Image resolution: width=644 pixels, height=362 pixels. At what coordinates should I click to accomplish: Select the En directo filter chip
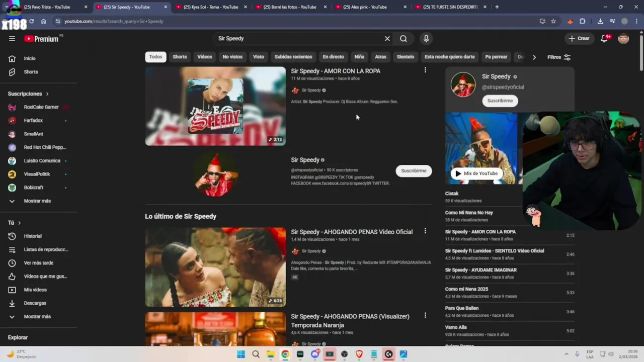pos(334,57)
